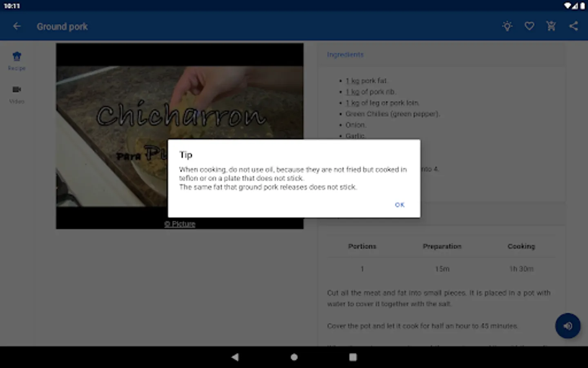Open the Picture credit link

[x=180, y=224]
